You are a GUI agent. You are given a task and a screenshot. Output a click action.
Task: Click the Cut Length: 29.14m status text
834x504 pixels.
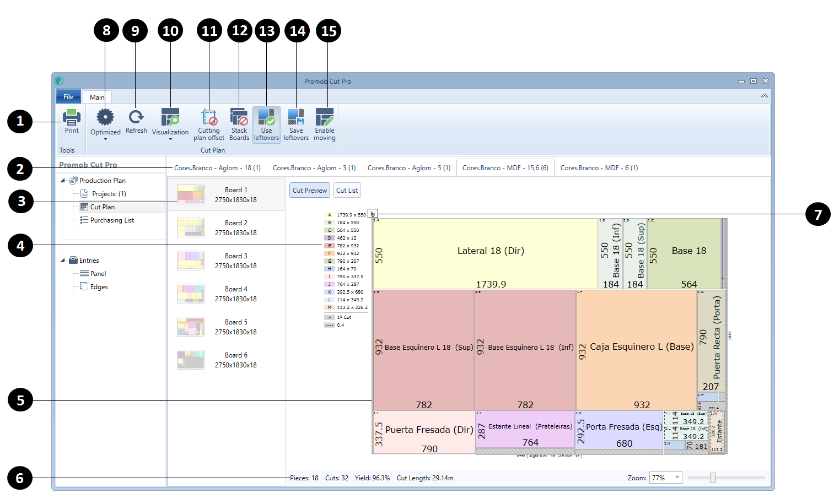pos(425,478)
